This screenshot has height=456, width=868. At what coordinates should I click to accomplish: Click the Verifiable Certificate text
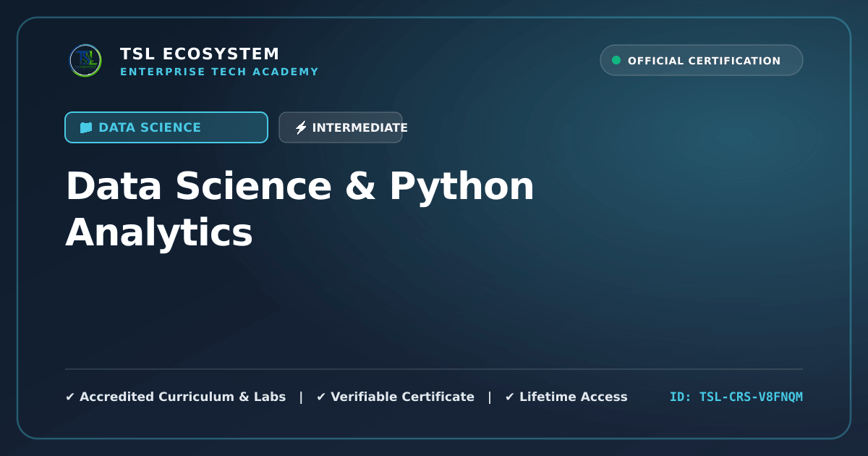(403, 397)
